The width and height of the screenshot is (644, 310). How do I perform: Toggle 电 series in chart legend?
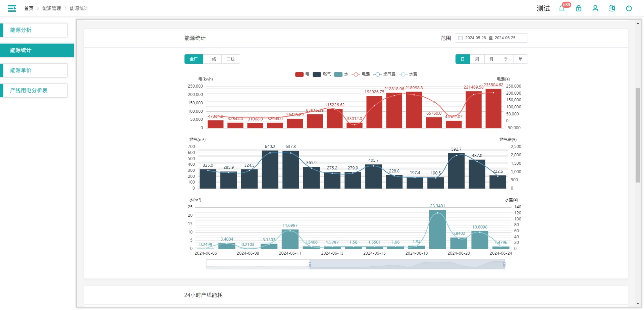302,74
